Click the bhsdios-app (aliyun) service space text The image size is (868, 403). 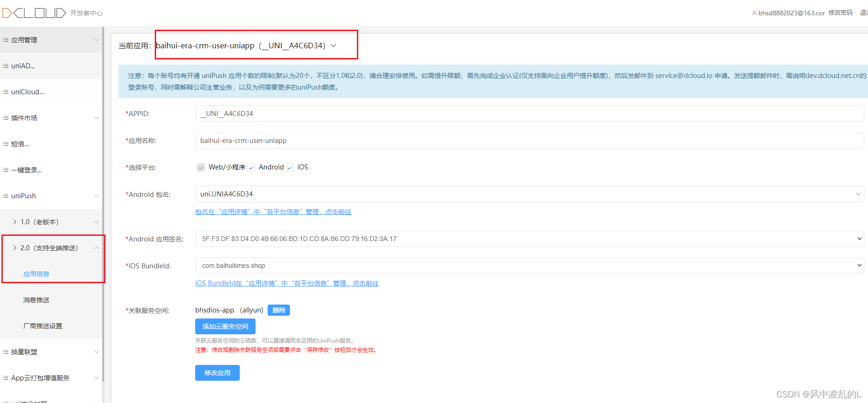pos(229,310)
